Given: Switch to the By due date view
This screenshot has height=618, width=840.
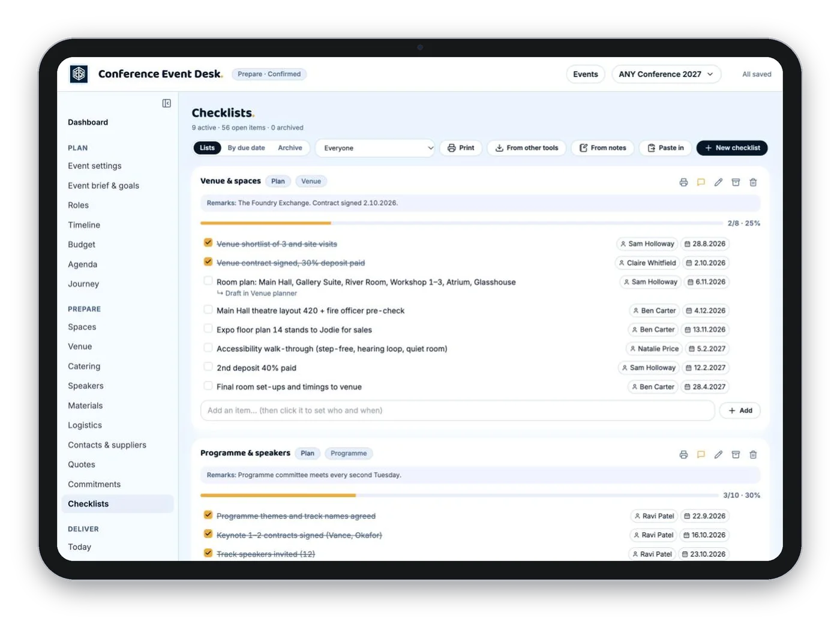Looking at the screenshot, I should [x=246, y=148].
